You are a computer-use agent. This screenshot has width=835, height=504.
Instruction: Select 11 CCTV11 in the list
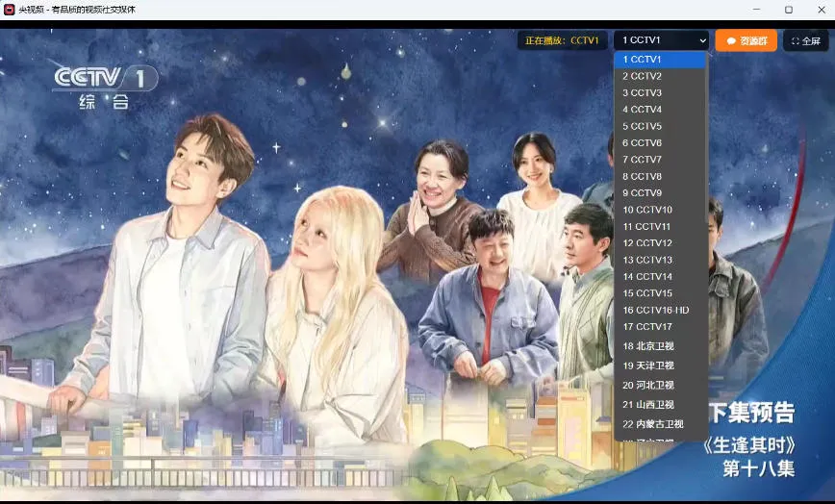click(x=660, y=226)
